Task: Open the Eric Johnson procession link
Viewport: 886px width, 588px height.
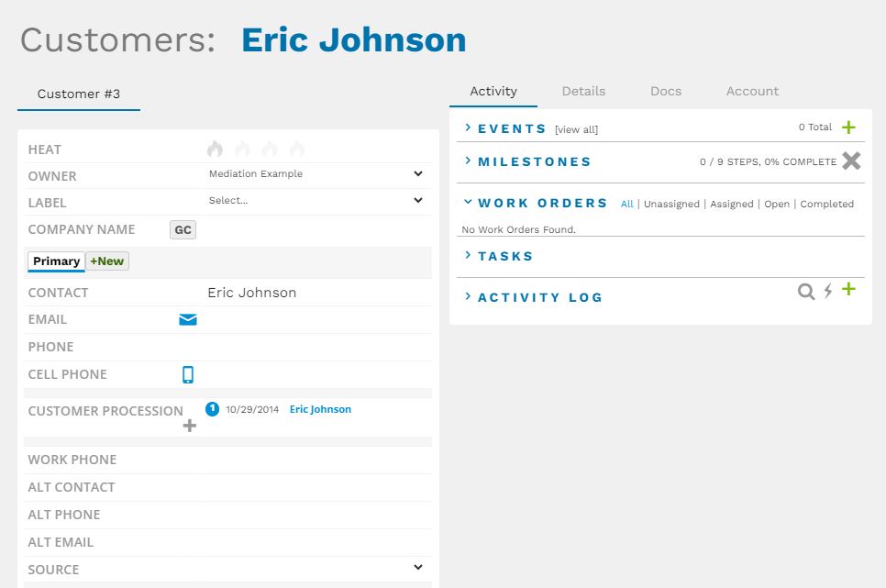Action: tap(320, 409)
